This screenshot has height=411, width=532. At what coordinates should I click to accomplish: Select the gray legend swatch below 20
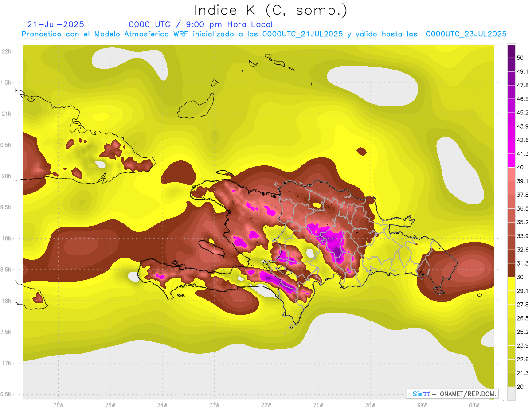[511, 393]
